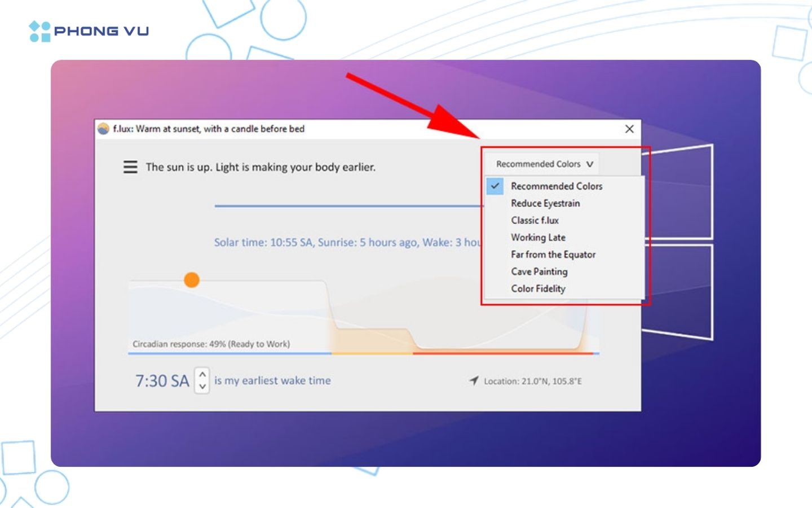Click the 7:30 SA wake time value
Image resolution: width=812 pixels, height=508 pixels.
pos(162,381)
